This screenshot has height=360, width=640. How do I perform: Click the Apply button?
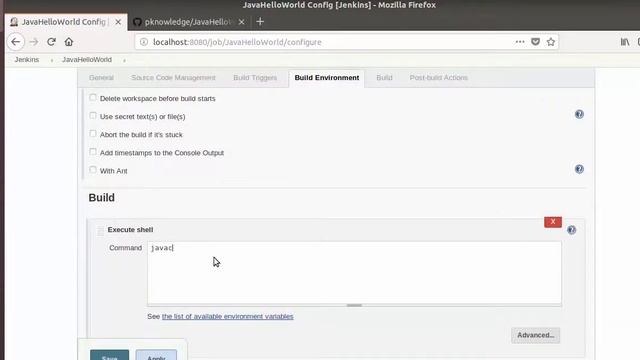tap(156, 355)
